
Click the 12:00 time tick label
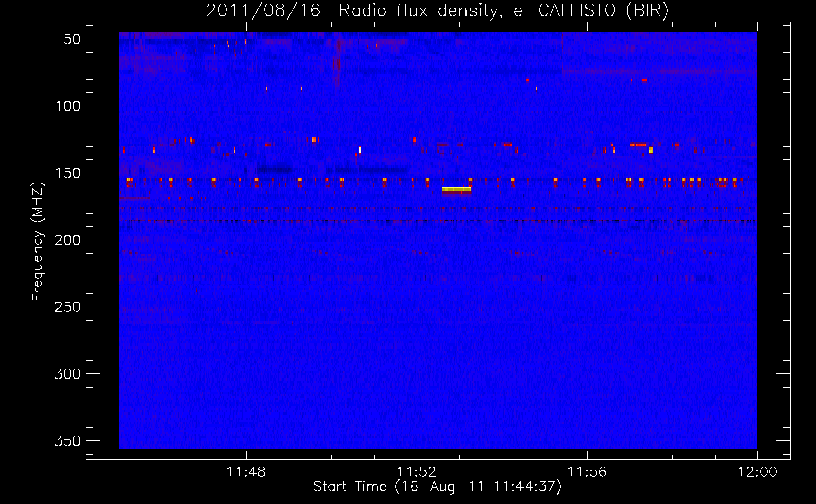click(757, 472)
